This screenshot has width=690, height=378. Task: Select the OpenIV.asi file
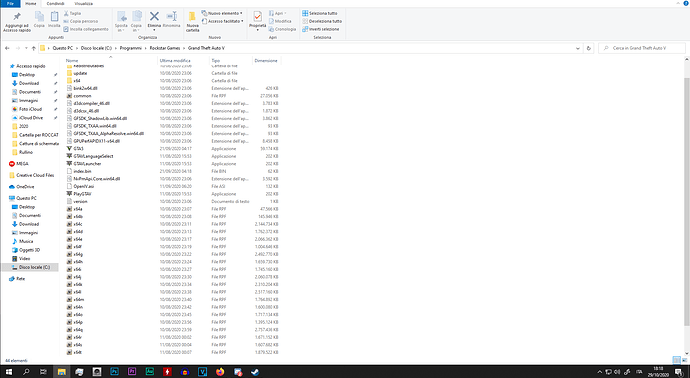pyautogui.click(x=80, y=186)
